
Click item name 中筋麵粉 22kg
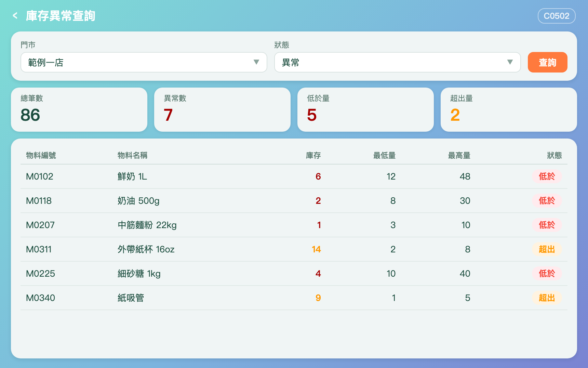pyautogui.click(x=147, y=225)
